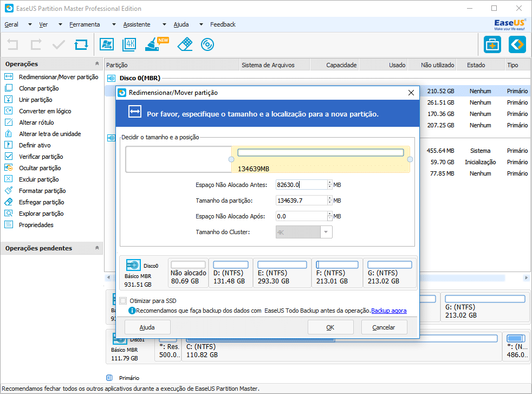Image resolution: width=532 pixels, height=394 pixels.
Task: Select F: (NTFS) 213.01 GB block
Action: (338, 273)
